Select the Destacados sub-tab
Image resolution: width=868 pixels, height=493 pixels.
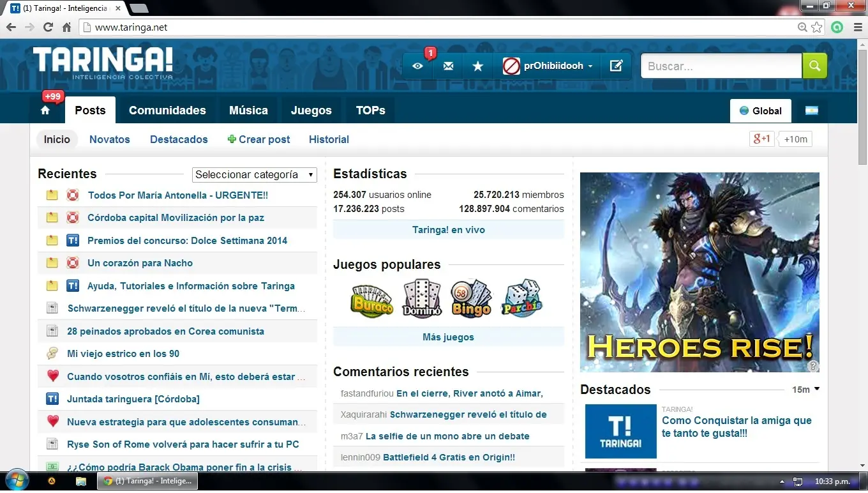point(179,139)
